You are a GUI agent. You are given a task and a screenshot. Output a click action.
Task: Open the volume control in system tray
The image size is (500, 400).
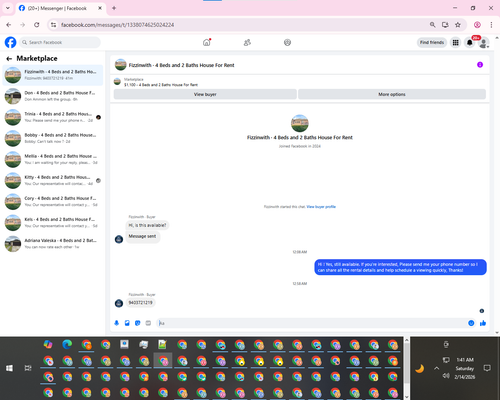coord(446,376)
